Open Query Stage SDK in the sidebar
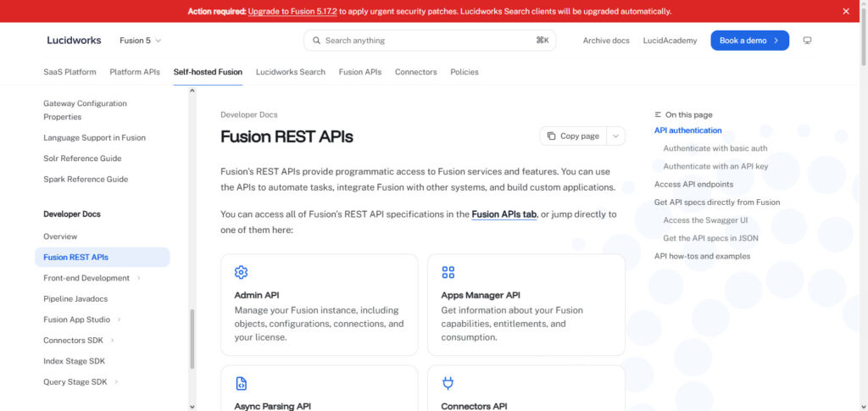This screenshot has width=868, height=411. point(75,381)
